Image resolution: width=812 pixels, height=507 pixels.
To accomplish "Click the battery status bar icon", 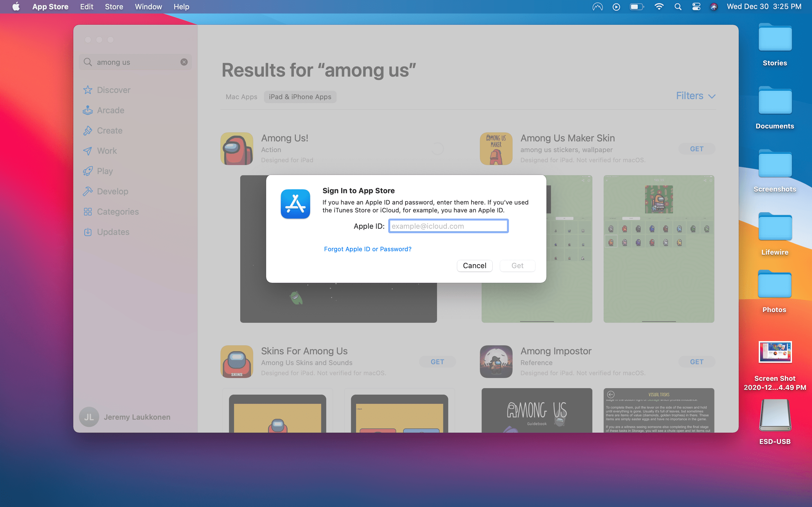I will pos(636,6).
